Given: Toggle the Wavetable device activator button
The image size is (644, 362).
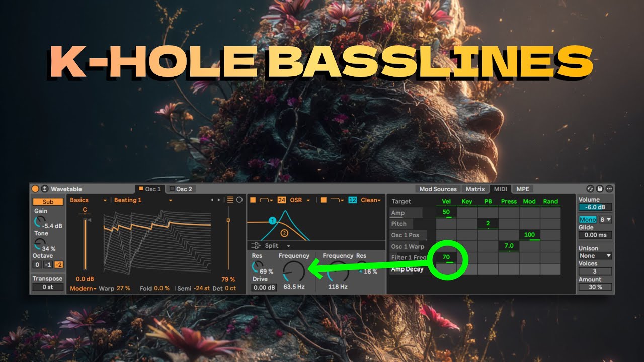Looking at the screenshot, I should click(x=35, y=189).
